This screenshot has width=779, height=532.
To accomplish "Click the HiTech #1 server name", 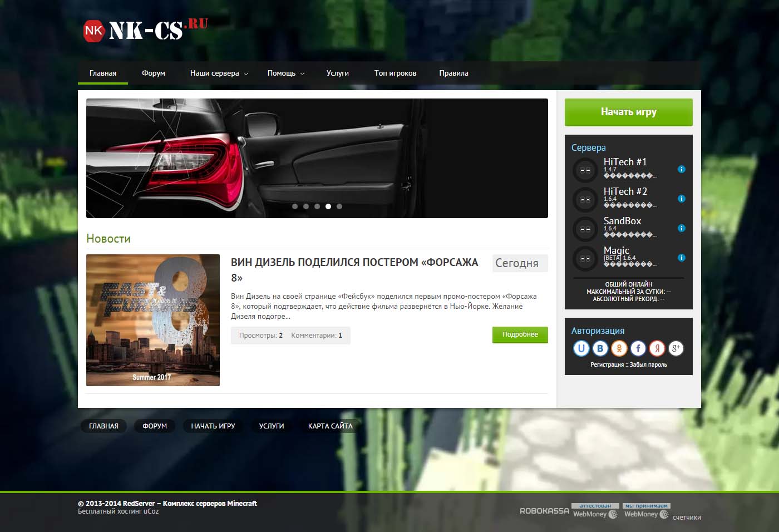I will click(625, 162).
